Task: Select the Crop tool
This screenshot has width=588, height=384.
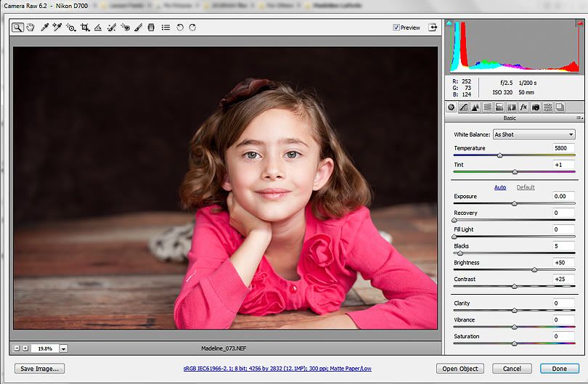Action: click(85, 28)
